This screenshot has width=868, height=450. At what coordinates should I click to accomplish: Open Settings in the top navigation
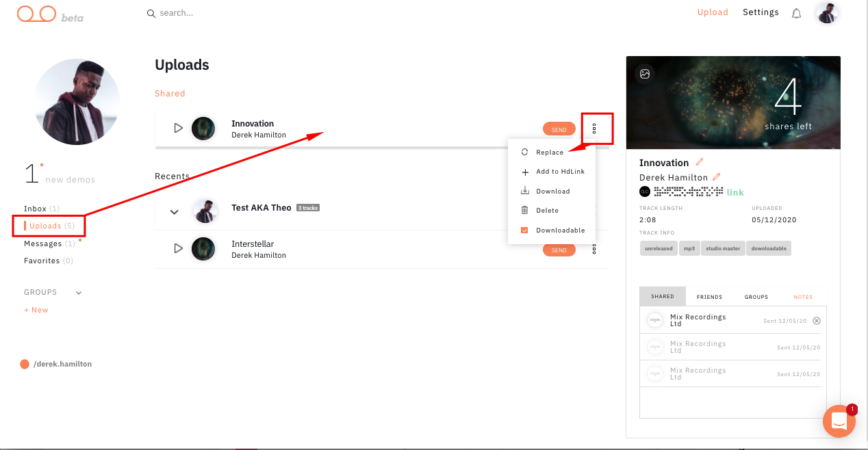761,12
